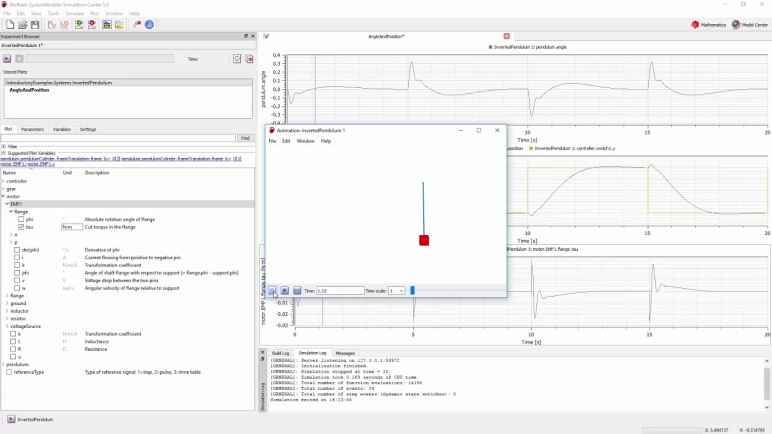
Task: Click the Time input field in animation window
Action: click(340, 291)
